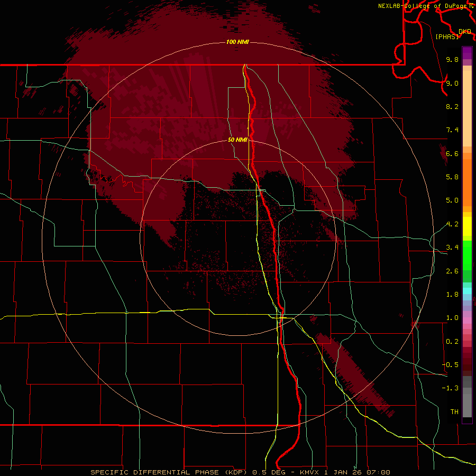Click the -0.5 scale value

tap(450, 365)
